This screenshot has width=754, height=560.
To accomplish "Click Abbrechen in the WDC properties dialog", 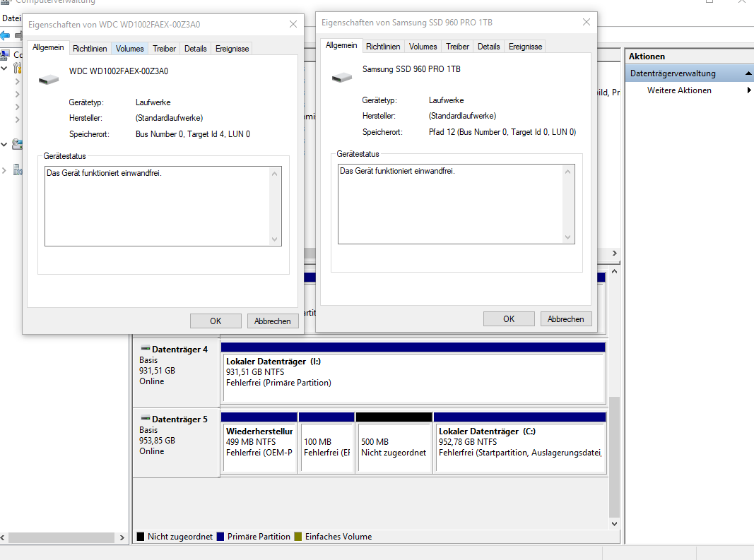I will click(273, 321).
